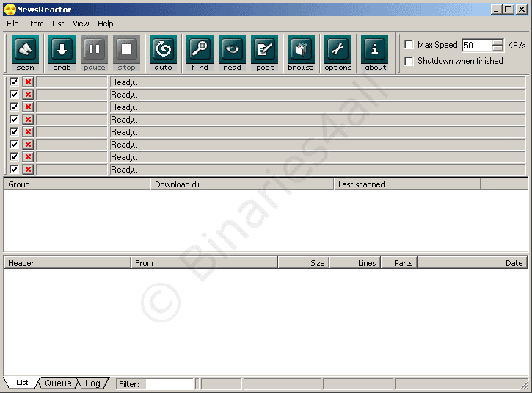Show the about info icon
Viewport: 532px width, 393px height.
pyautogui.click(x=374, y=53)
